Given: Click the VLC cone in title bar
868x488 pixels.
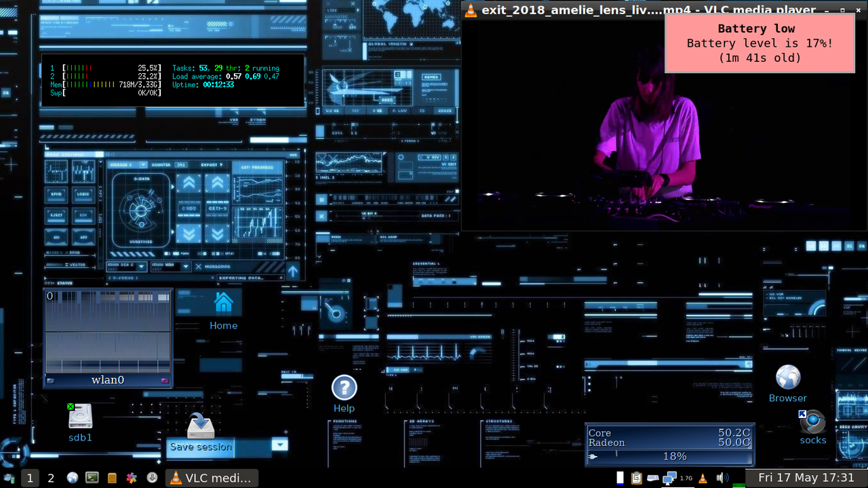Looking at the screenshot, I should pyautogui.click(x=470, y=10).
